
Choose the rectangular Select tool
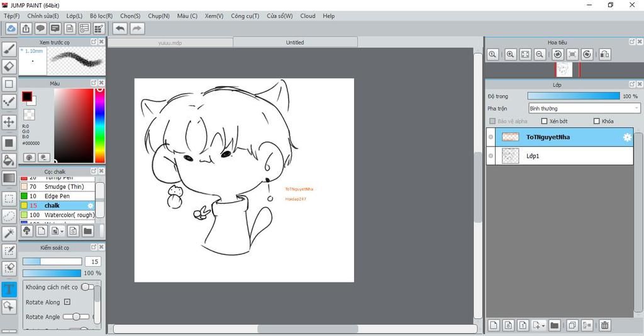[x=9, y=199]
